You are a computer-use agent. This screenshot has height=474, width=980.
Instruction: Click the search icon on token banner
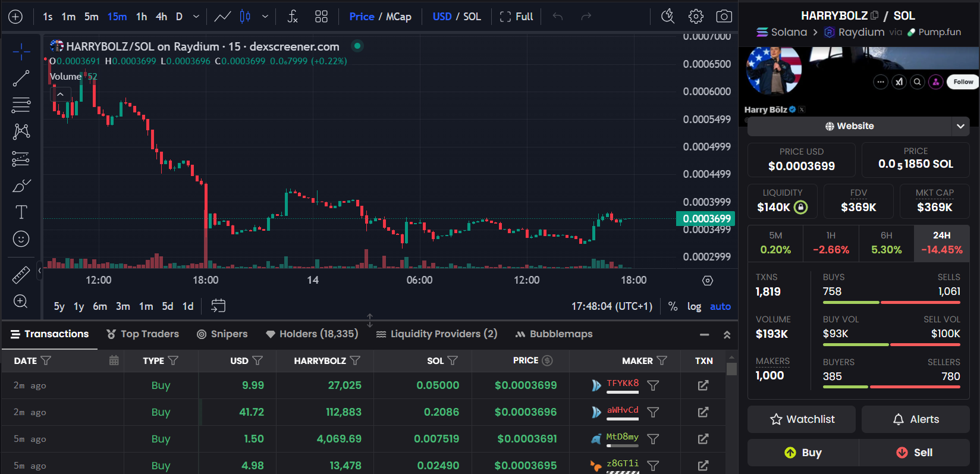tap(918, 82)
